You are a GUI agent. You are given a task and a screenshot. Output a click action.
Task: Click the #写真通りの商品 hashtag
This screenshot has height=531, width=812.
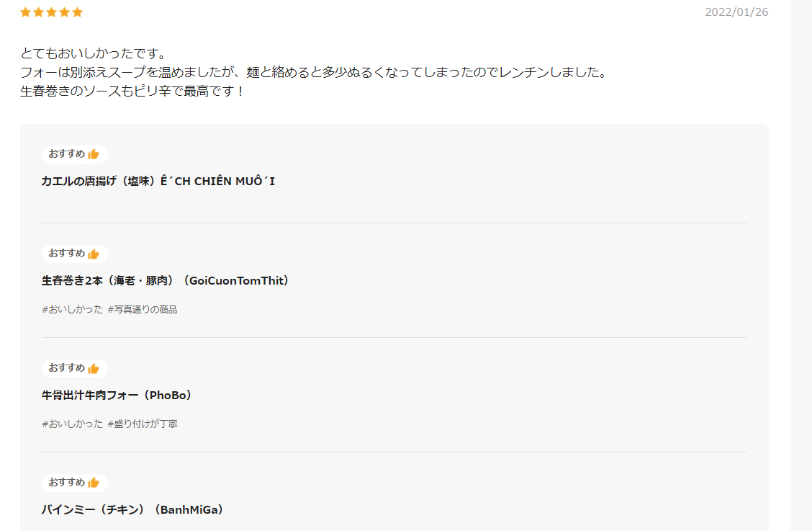143,310
